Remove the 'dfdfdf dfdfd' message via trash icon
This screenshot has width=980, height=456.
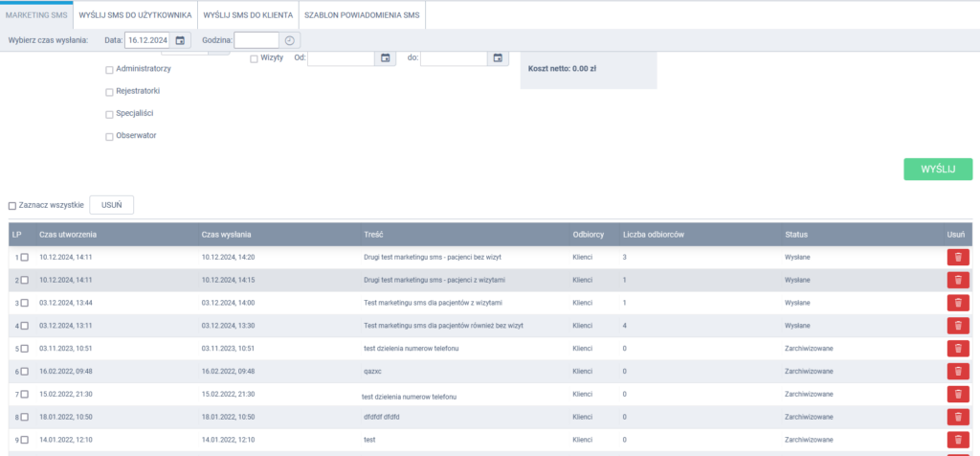click(x=957, y=417)
